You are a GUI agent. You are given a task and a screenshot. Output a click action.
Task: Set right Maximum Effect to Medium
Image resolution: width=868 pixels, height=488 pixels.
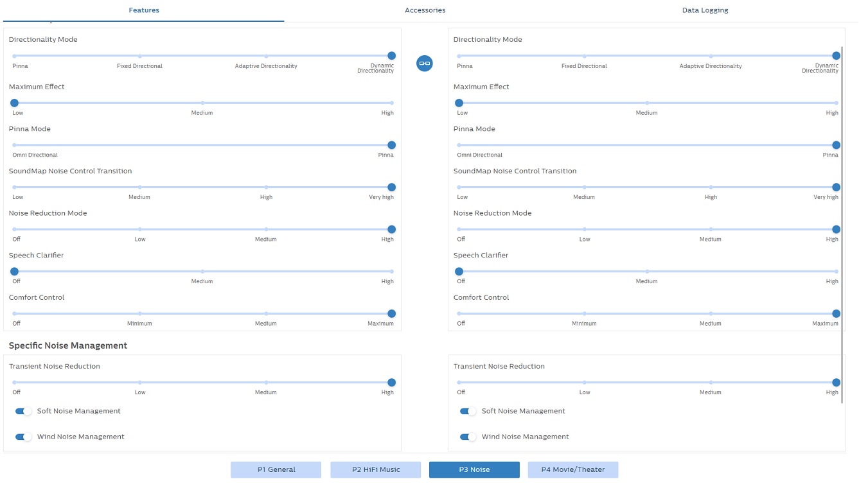[647, 103]
